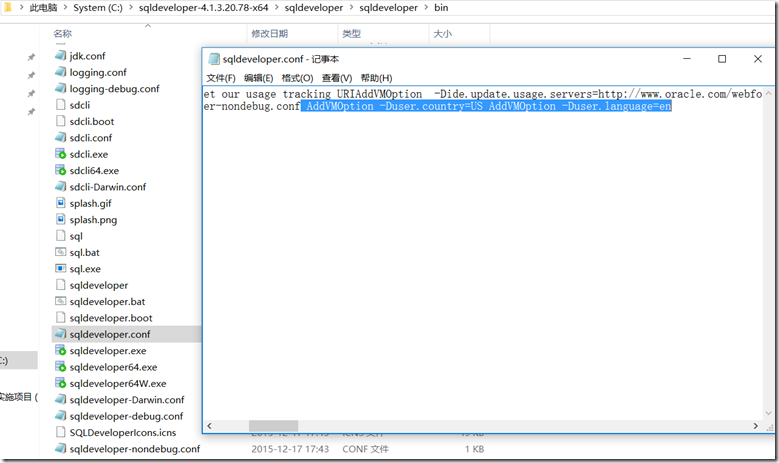Click the sdcli.exe application icon

pos(61,154)
